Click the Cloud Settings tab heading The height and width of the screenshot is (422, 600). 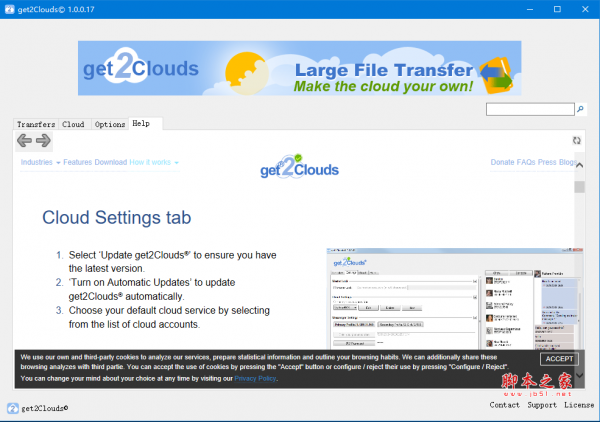pyautogui.click(x=116, y=218)
